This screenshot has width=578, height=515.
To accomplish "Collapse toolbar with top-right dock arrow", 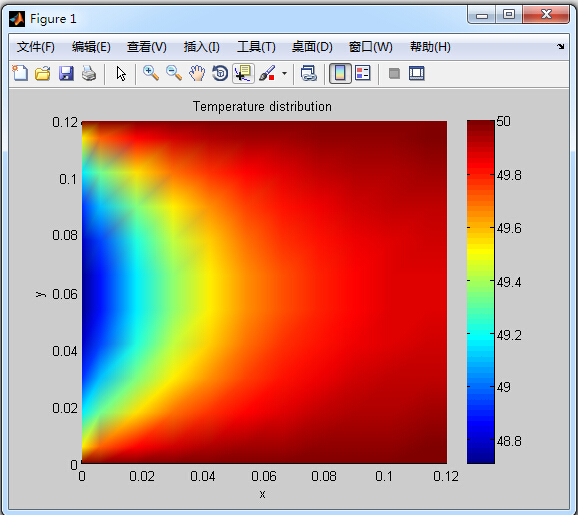I will tap(561, 46).
